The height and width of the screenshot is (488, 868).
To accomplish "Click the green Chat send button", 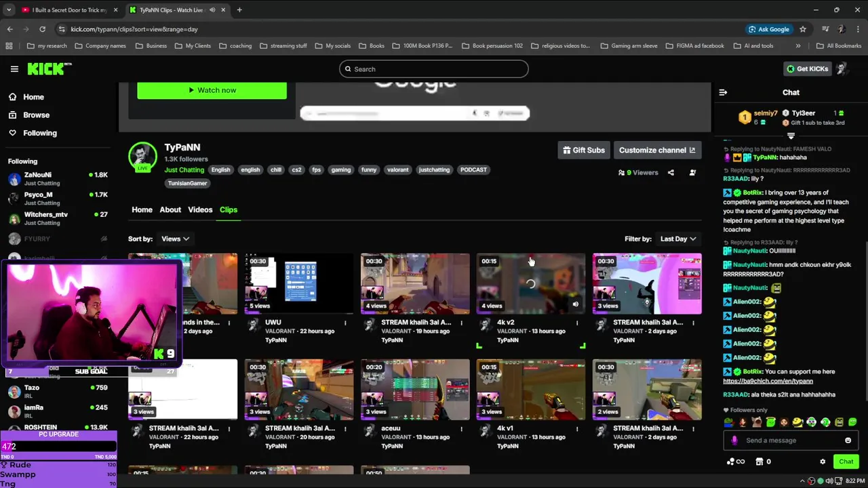I will 846,462.
